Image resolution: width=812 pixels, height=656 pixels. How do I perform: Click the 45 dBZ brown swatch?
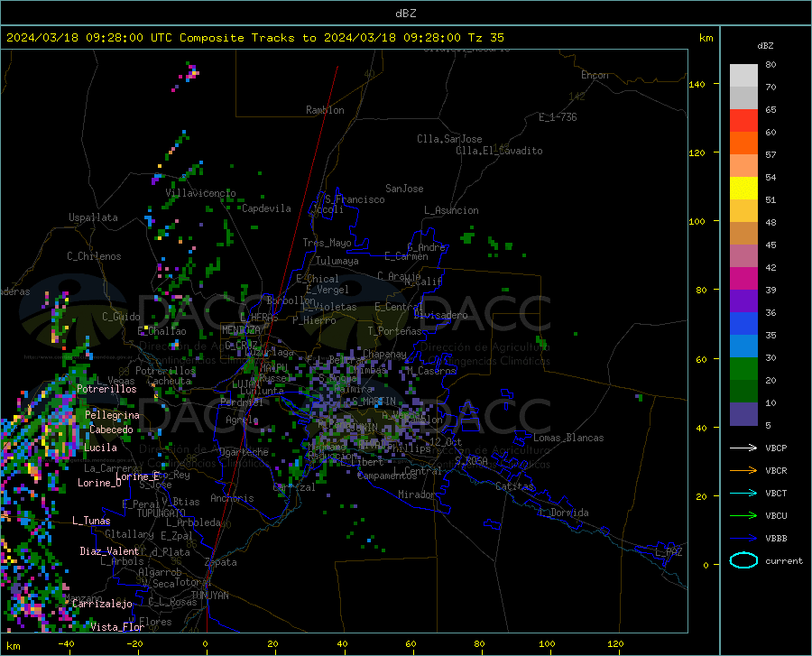[x=743, y=234]
